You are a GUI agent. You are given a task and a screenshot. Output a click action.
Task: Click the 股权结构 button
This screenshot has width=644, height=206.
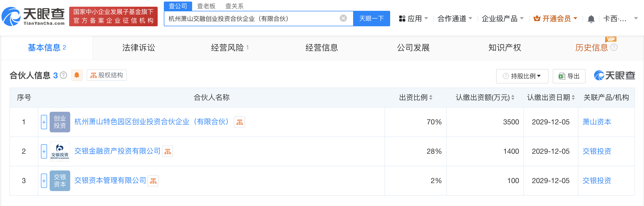click(107, 75)
